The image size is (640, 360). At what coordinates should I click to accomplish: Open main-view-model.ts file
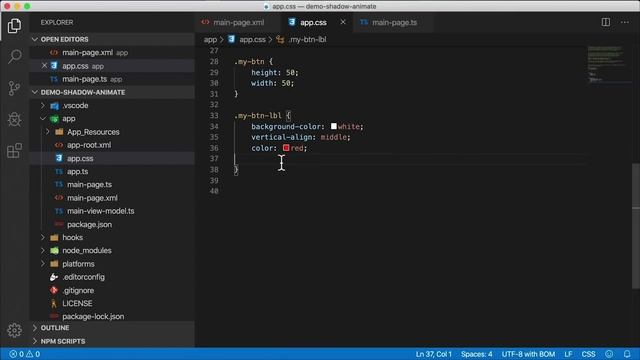pyautogui.click(x=100, y=211)
